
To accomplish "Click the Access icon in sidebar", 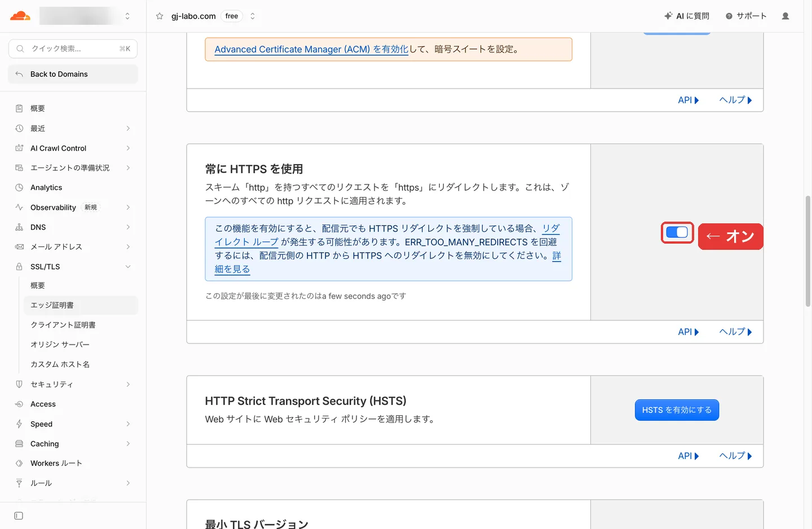I will point(19,404).
